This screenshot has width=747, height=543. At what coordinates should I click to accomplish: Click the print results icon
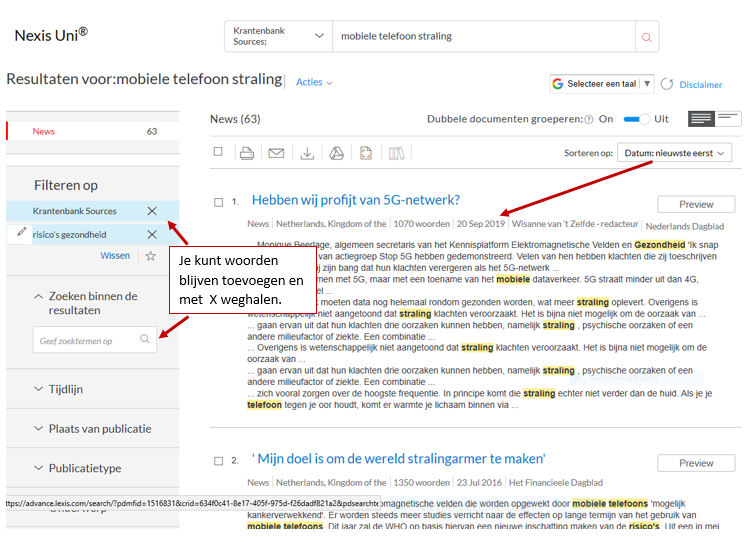247,153
